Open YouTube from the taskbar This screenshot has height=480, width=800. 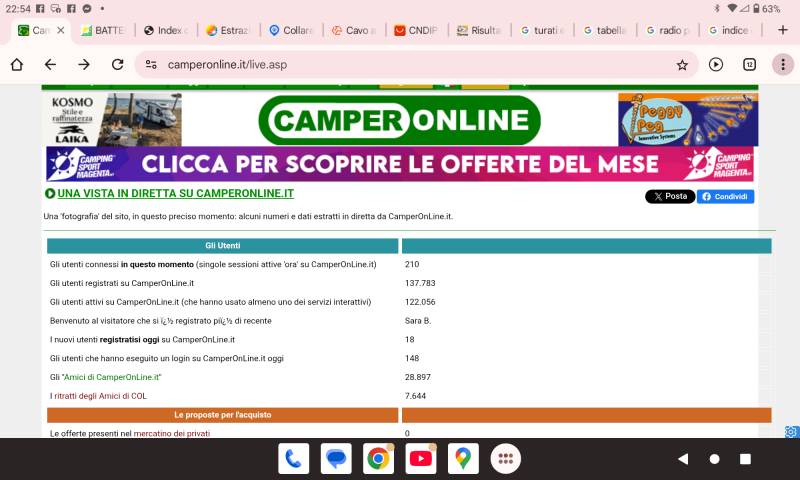(x=420, y=459)
